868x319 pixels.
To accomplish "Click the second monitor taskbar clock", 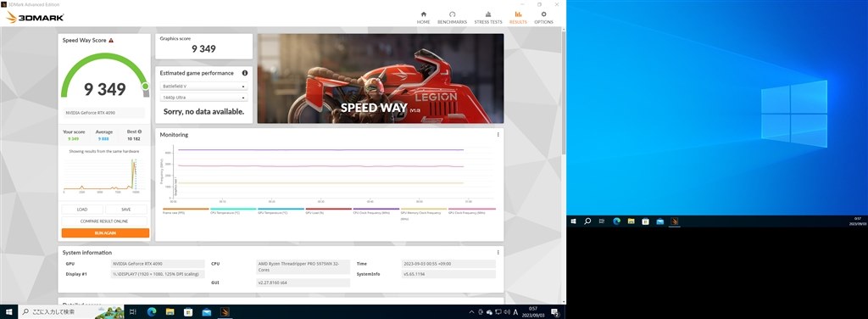I will click(x=858, y=221).
